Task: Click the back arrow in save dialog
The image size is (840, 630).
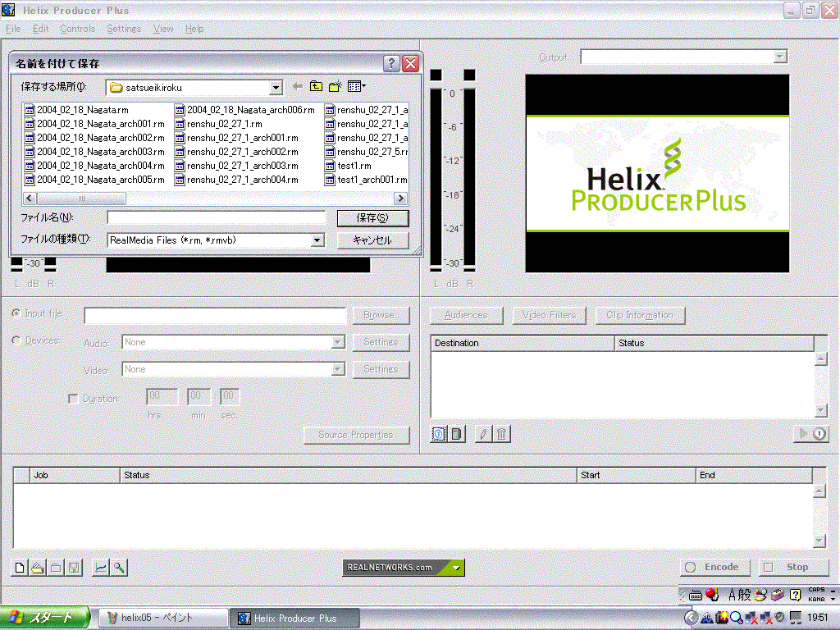Action: pyautogui.click(x=298, y=86)
